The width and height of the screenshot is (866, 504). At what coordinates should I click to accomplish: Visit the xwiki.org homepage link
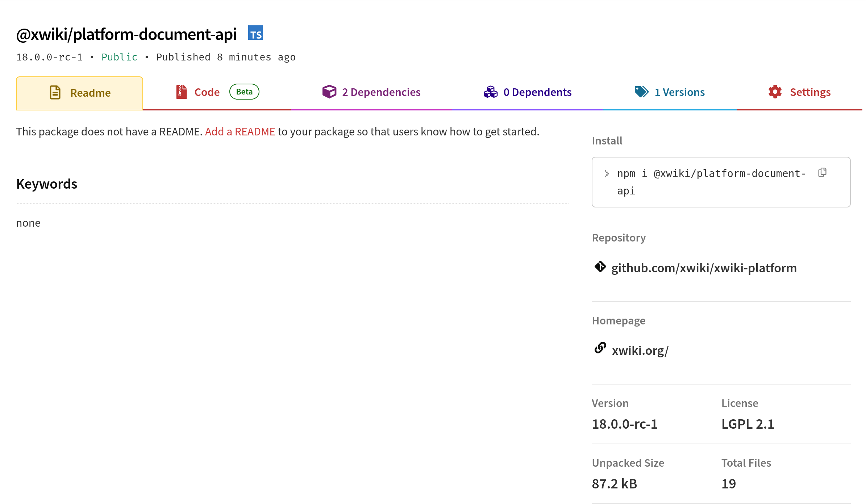640,351
